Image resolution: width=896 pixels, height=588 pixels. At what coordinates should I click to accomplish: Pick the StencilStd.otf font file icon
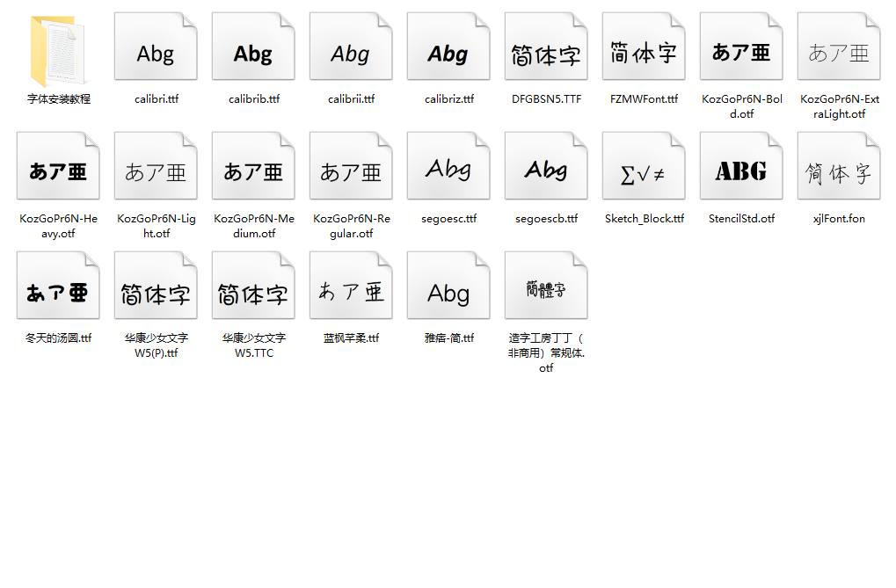coord(742,166)
